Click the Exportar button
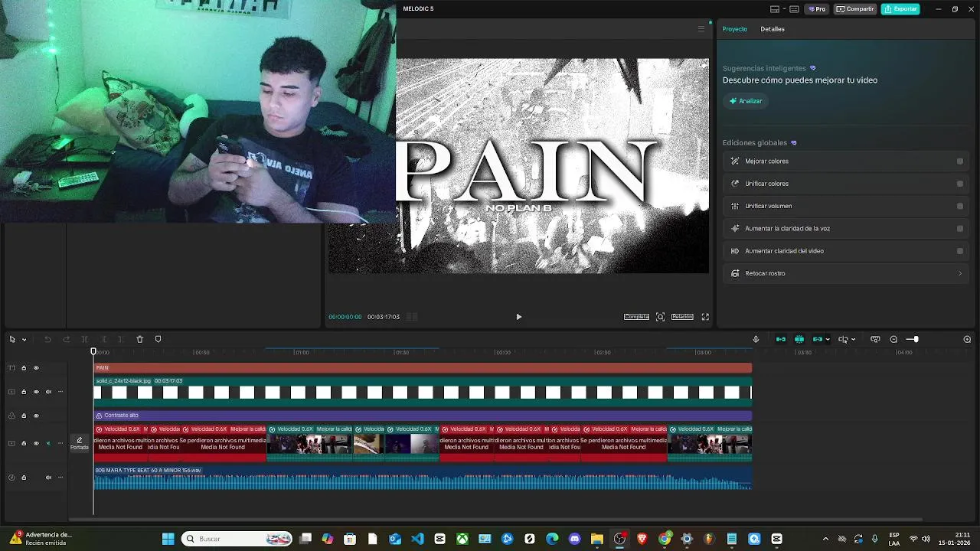The image size is (980, 551). click(x=900, y=9)
